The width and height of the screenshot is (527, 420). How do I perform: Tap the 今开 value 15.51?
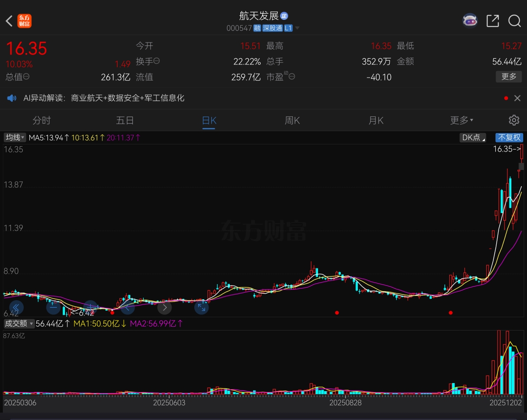pos(250,46)
